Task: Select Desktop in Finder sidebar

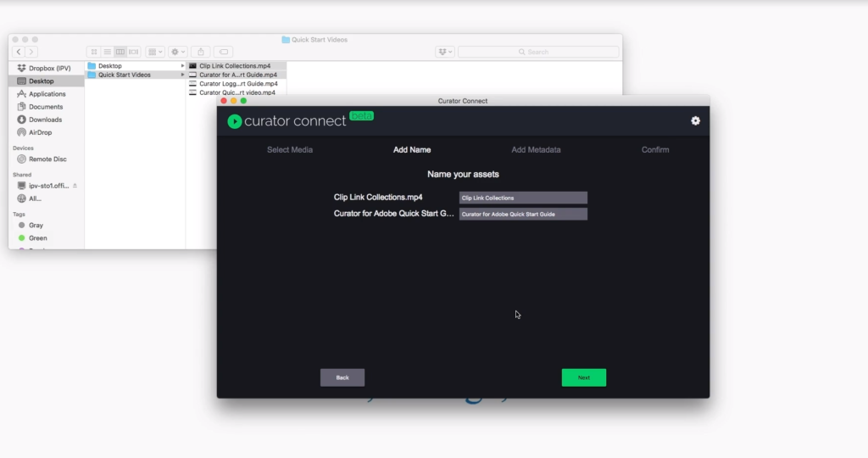Action: pos(47,81)
